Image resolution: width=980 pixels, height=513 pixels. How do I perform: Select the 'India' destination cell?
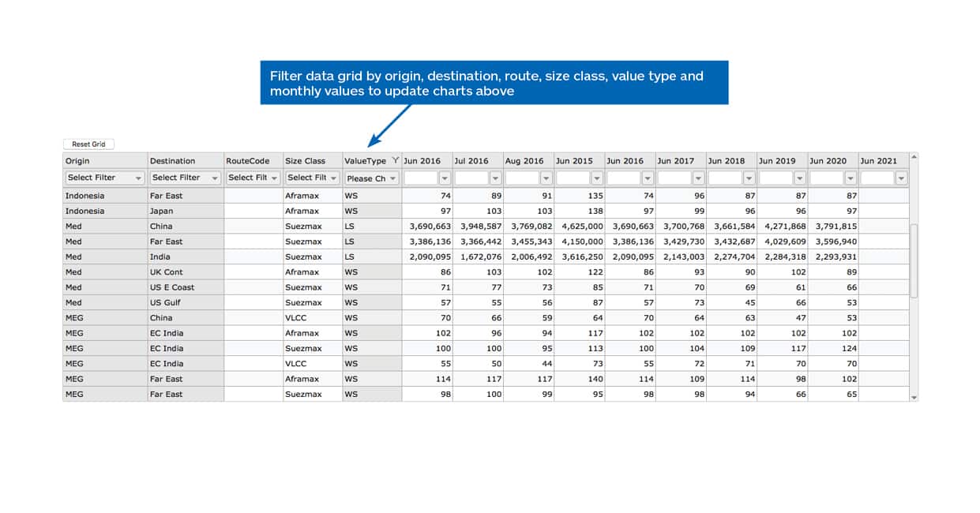tap(186, 256)
